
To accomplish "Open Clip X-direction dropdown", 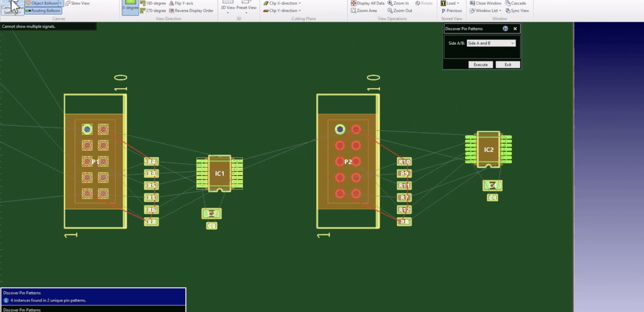I will (282, 3).
